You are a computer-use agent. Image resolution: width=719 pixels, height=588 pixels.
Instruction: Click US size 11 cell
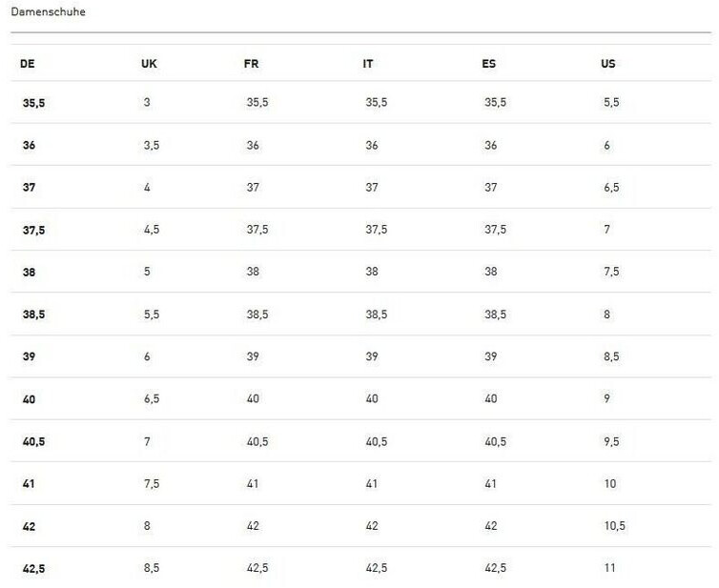609,568
